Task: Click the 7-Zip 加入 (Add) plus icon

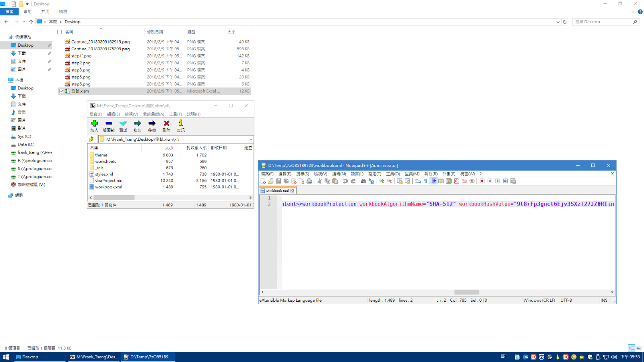Action: point(94,125)
